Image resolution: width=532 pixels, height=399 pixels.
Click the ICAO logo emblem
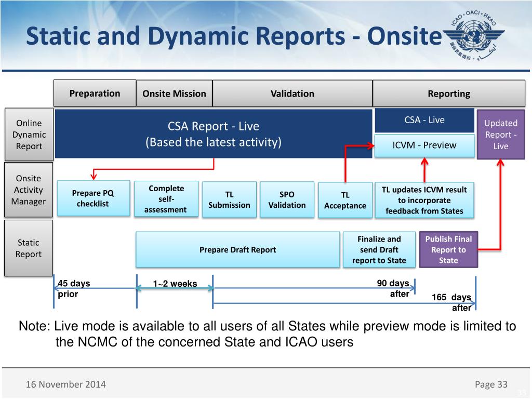[474, 36]
